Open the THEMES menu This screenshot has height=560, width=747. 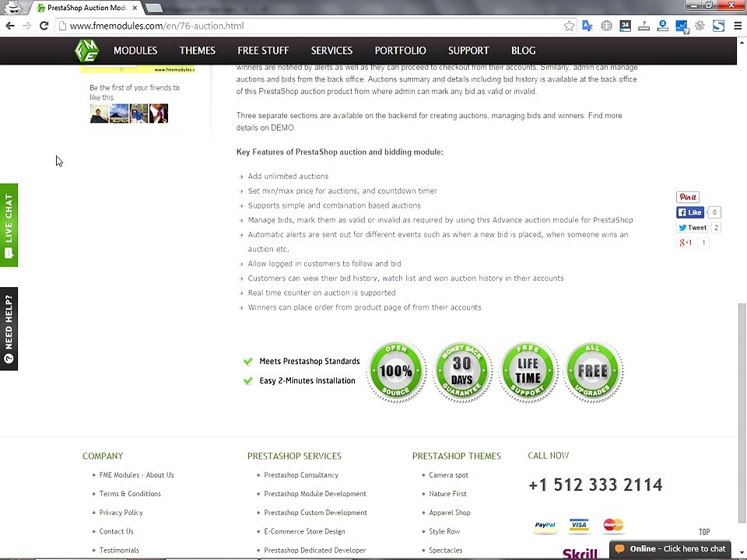(197, 51)
